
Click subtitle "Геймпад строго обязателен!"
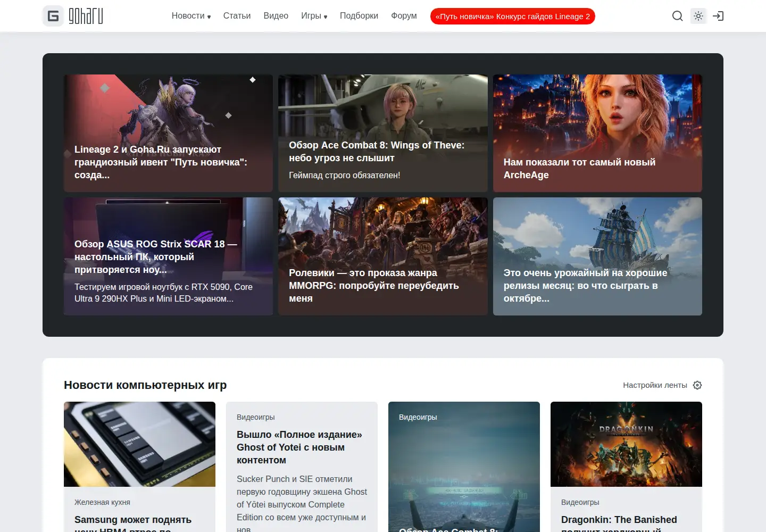point(345,175)
